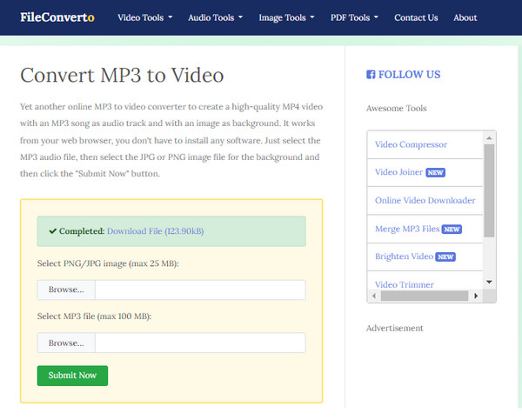Click the 'Advertisement' label

[x=395, y=328]
